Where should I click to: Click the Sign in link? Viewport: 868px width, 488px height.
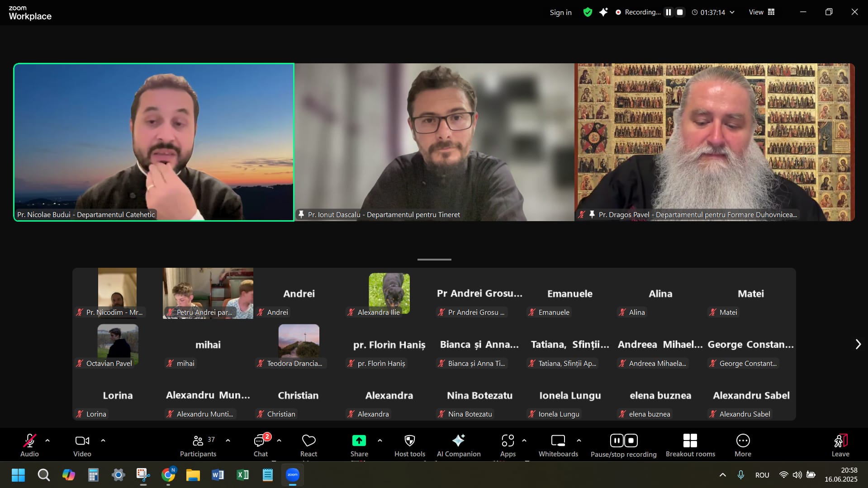pyautogui.click(x=560, y=12)
